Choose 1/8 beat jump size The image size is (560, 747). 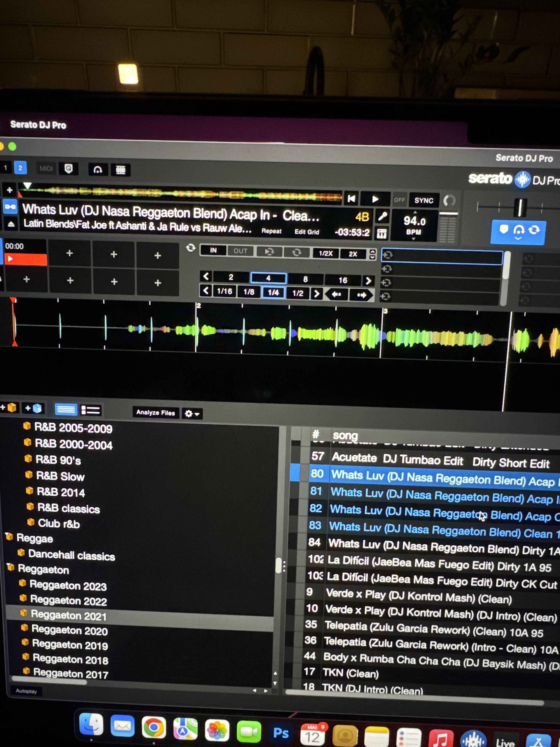click(249, 292)
